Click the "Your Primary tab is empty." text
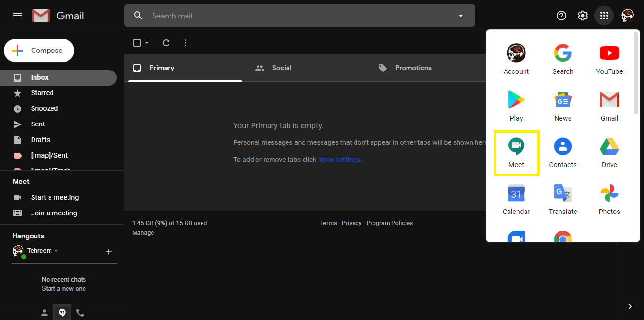The height and width of the screenshot is (320, 644). (278, 126)
